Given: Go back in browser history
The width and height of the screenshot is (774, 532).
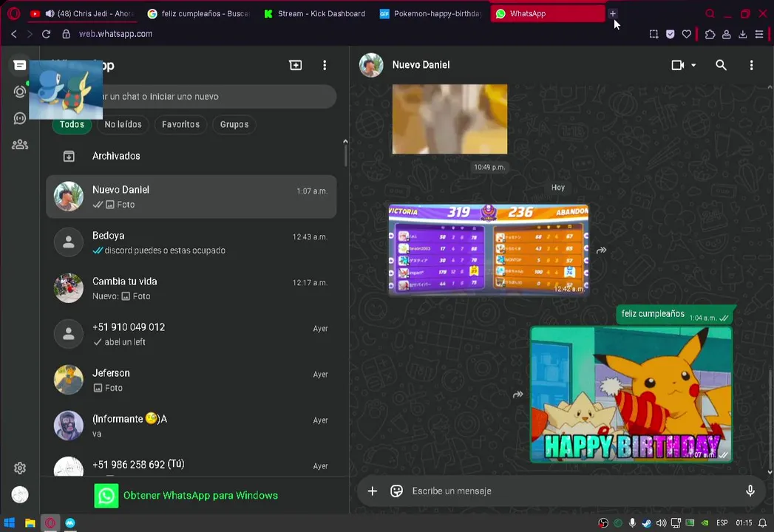Looking at the screenshot, I should click(14, 33).
